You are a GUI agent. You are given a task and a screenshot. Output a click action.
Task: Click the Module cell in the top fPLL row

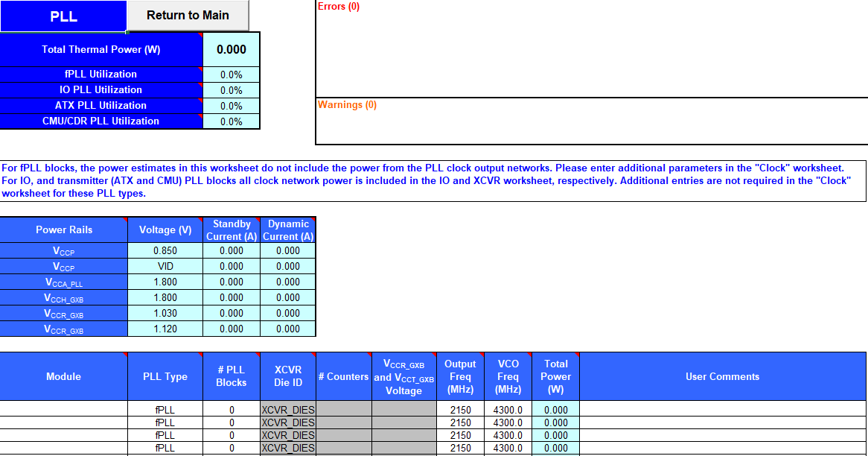tap(64, 410)
